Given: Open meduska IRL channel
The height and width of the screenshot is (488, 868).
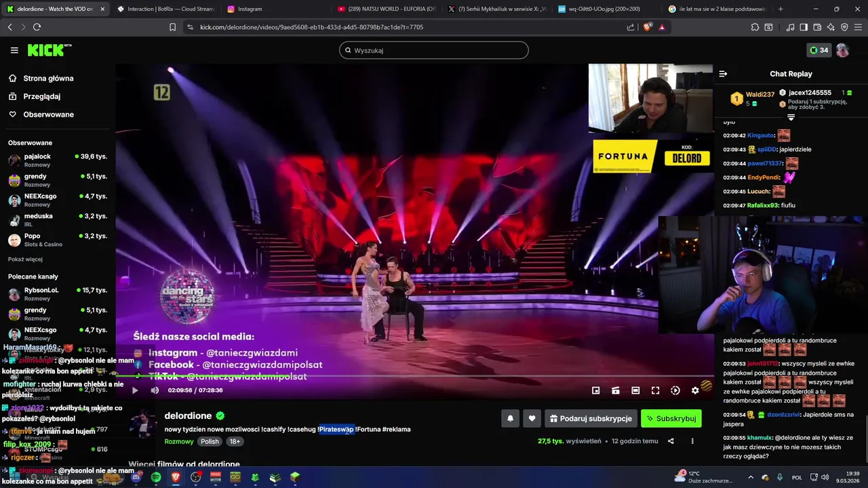Looking at the screenshot, I should 58,220.
